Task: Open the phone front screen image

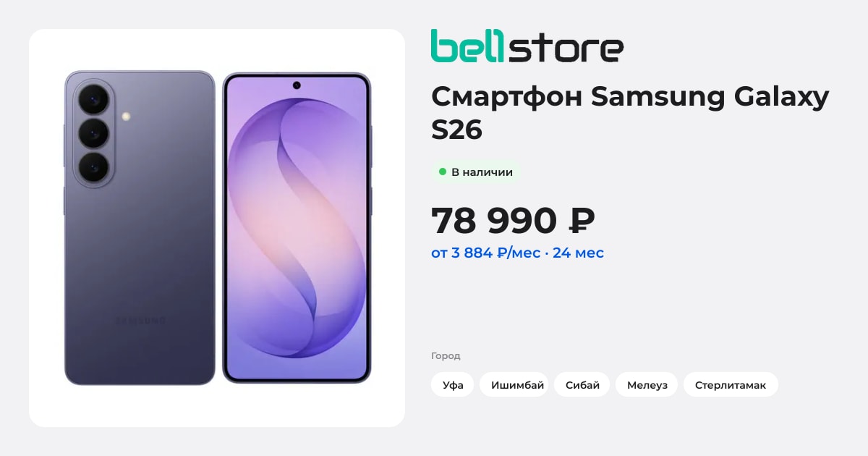Action: 297,228
